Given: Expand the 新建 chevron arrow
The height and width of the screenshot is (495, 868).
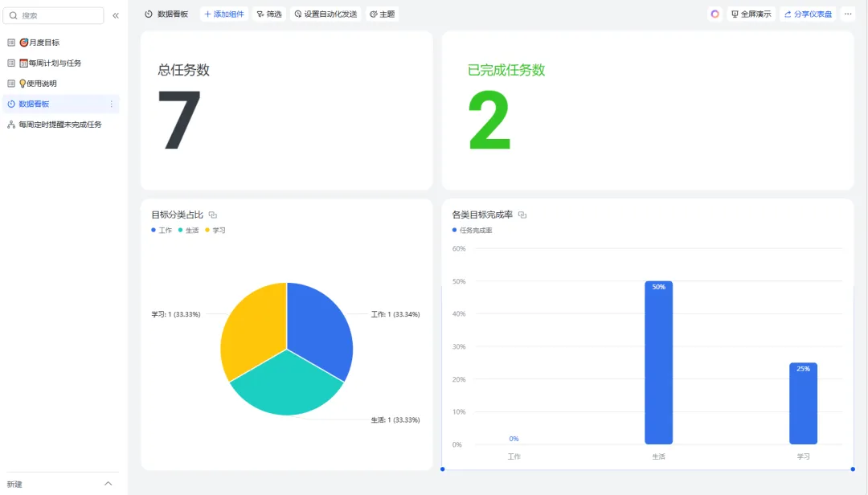Looking at the screenshot, I should 108,484.
